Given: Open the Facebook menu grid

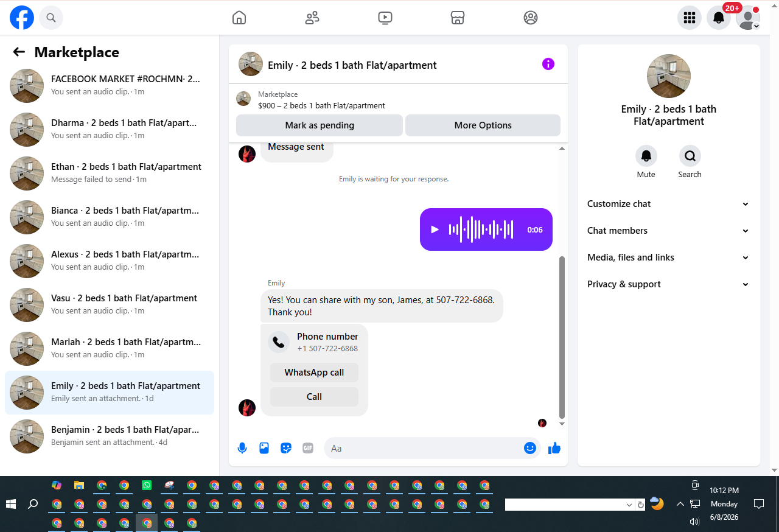Looking at the screenshot, I should click(690, 18).
